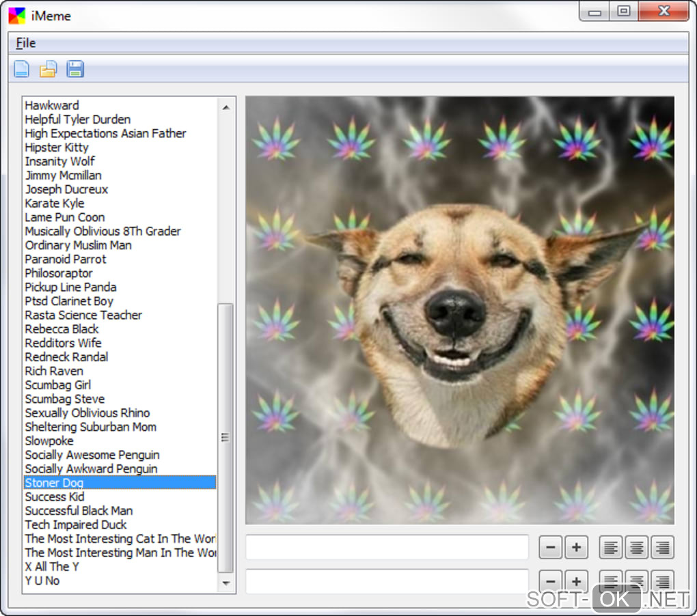Screen dimensions: 697x616
Task: Click the top caption text field
Action: (x=387, y=547)
